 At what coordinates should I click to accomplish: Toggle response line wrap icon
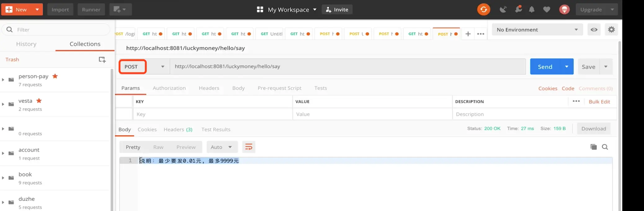point(248,147)
